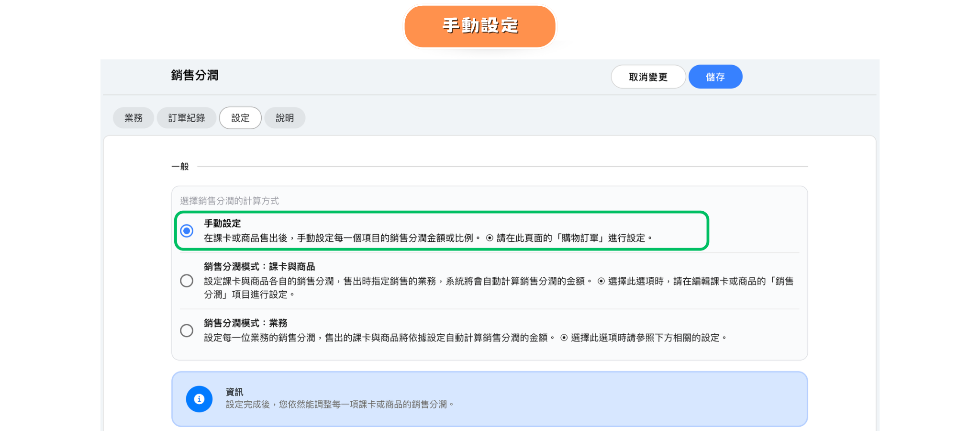Click the 取消變更 button
This screenshot has width=980, height=431.
tap(648, 77)
